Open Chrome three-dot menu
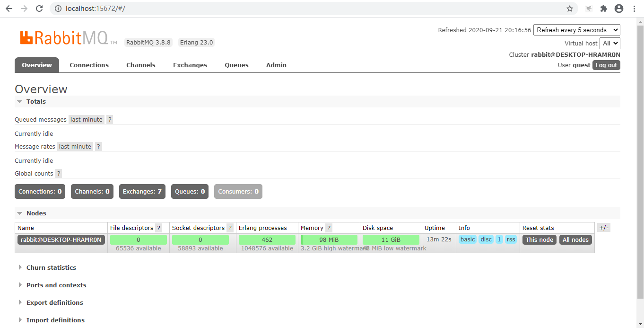 click(634, 9)
